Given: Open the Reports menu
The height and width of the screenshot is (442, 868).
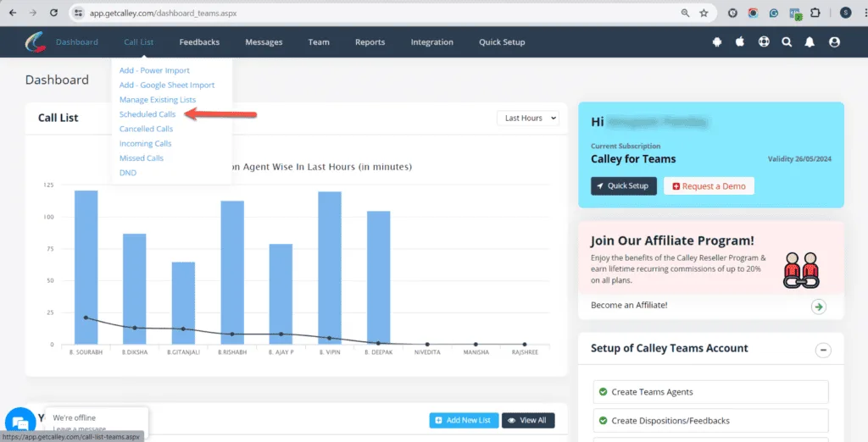Looking at the screenshot, I should [x=370, y=42].
